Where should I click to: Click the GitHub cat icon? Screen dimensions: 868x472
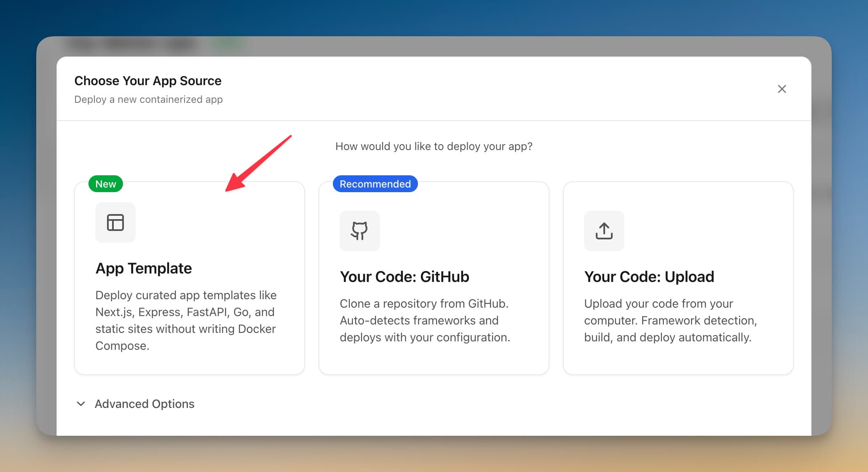pyautogui.click(x=359, y=231)
